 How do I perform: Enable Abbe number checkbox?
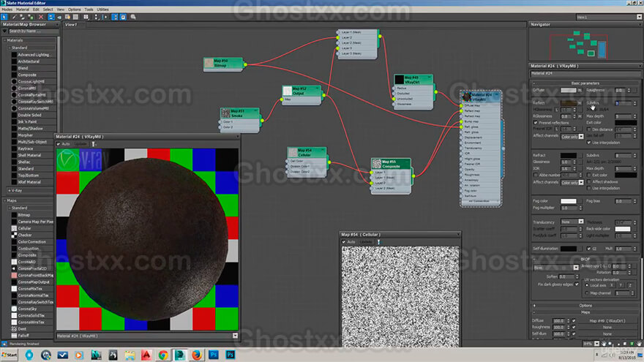pyautogui.click(x=536, y=175)
